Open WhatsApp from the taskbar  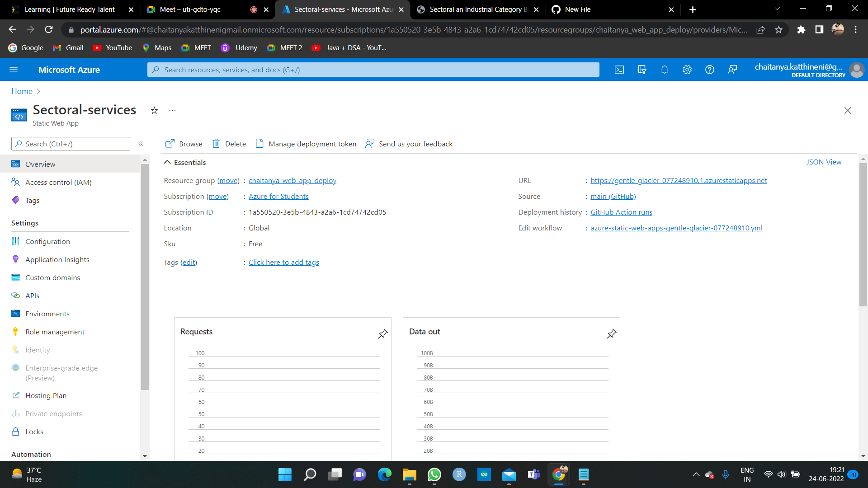pos(434,474)
